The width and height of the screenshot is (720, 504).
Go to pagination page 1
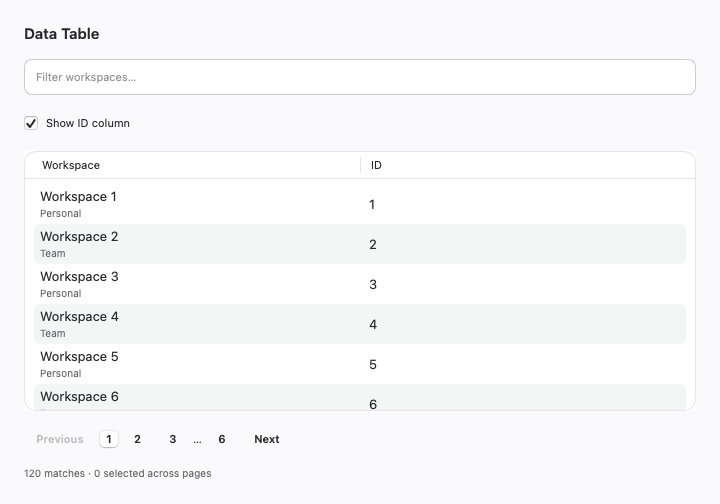[109, 439]
